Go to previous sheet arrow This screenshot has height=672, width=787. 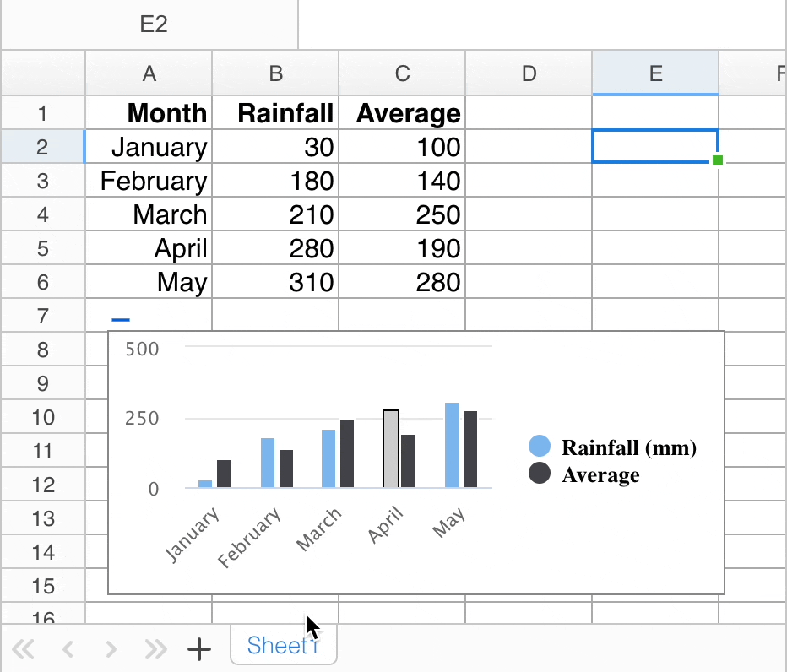[68, 649]
